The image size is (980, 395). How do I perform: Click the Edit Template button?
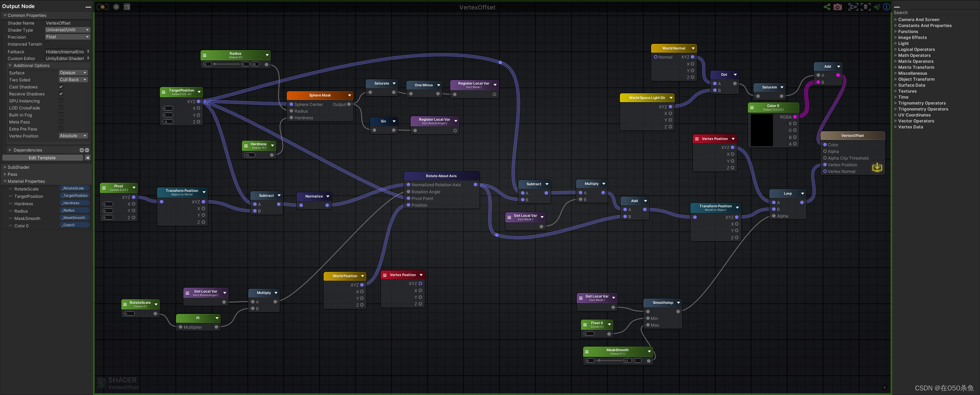coord(42,158)
